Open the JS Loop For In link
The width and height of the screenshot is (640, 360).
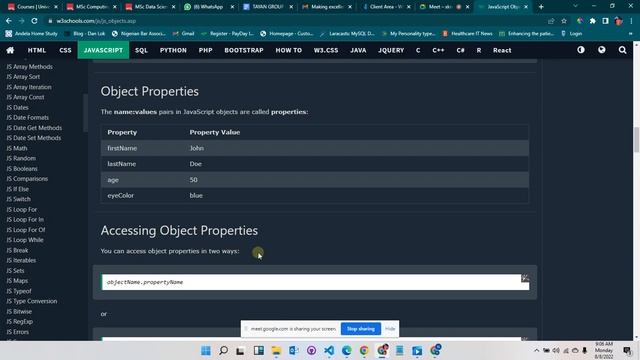[25, 220]
